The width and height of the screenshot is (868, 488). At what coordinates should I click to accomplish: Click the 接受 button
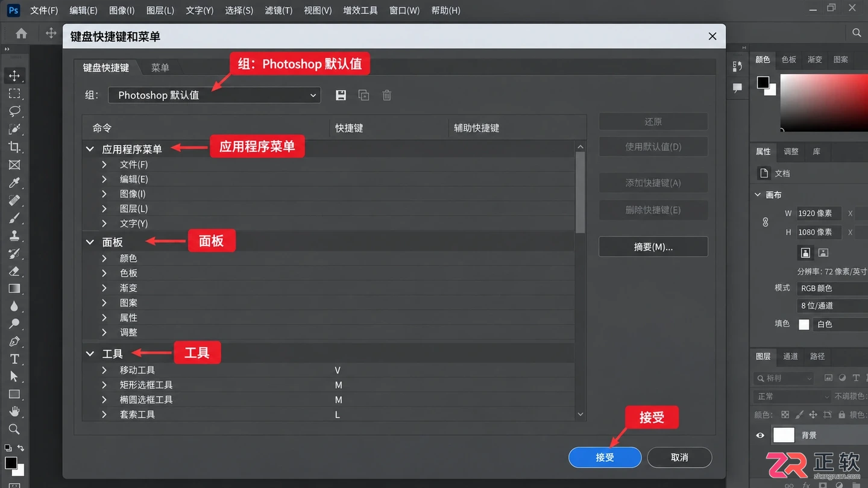click(x=605, y=457)
